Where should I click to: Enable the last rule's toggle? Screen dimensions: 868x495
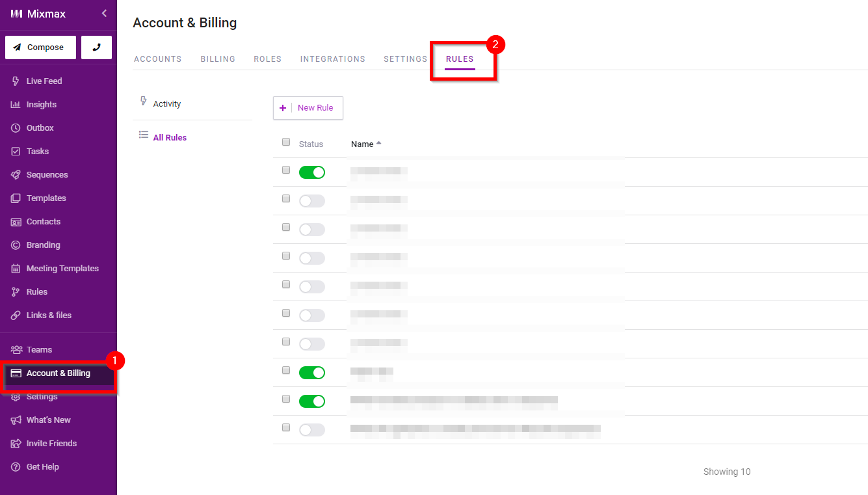click(x=312, y=430)
